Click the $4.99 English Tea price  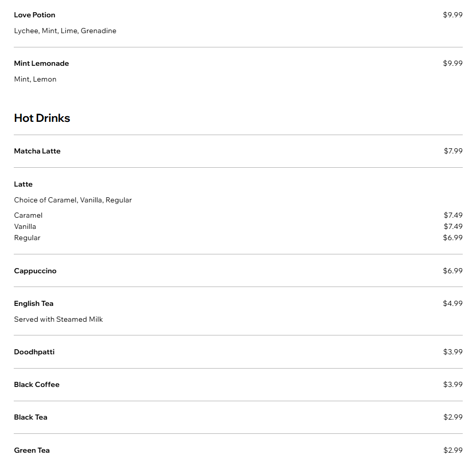click(453, 303)
